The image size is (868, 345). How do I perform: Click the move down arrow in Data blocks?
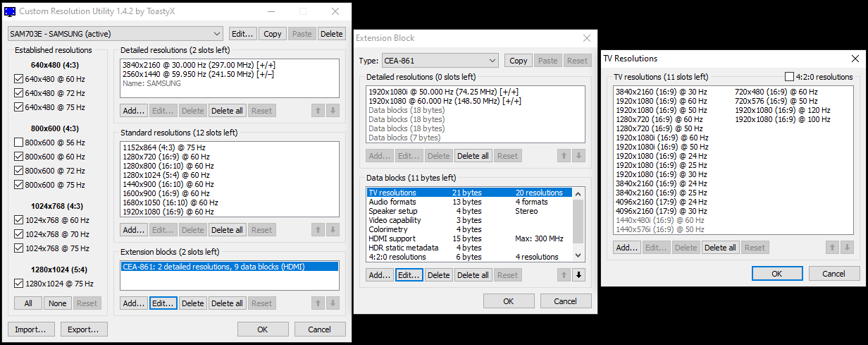(x=578, y=275)
